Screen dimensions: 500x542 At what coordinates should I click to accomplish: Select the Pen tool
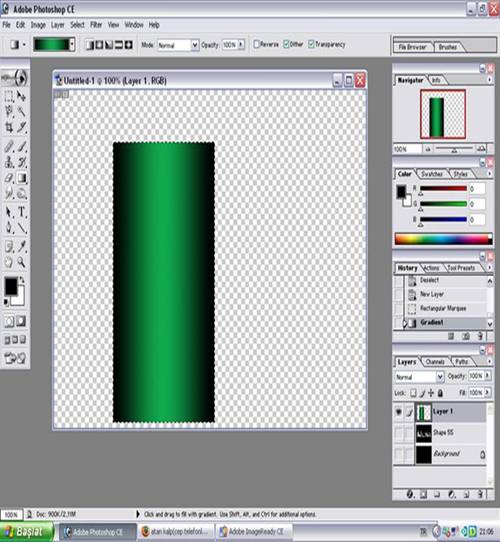click(x=9, y=228)
